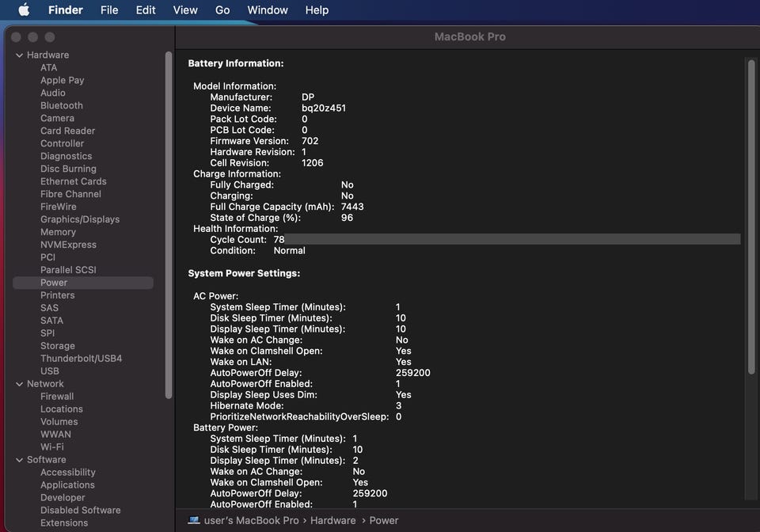This screenshot has width=760, height=532.
Task: Click the sidebar vertical scrollbar
Action: [169, 226]
